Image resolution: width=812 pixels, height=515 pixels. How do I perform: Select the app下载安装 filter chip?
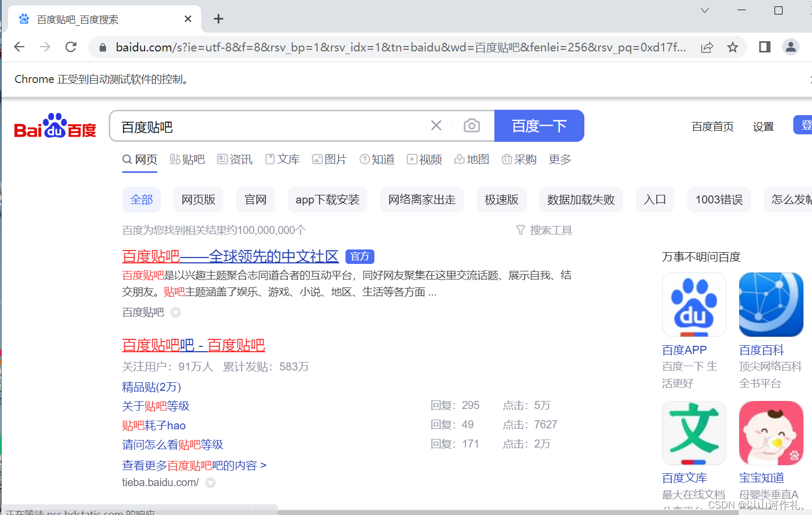pyautogui.click(x=327, y=200)
